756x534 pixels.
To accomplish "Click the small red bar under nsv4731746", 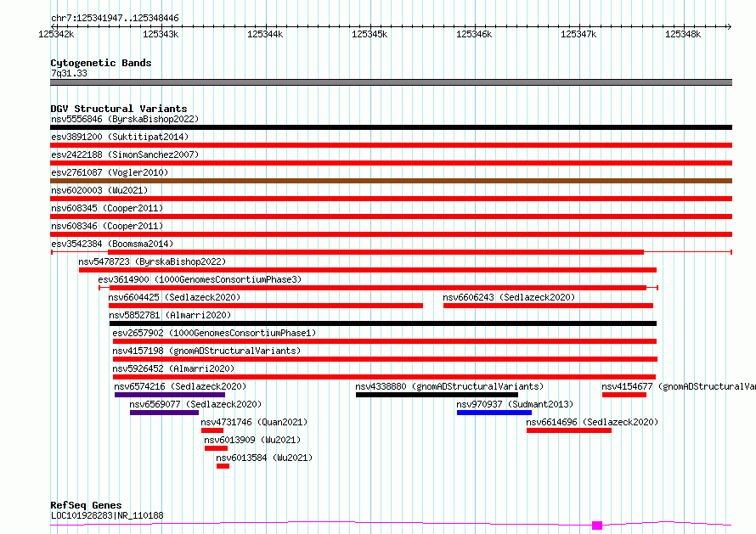I will (212, 431).
